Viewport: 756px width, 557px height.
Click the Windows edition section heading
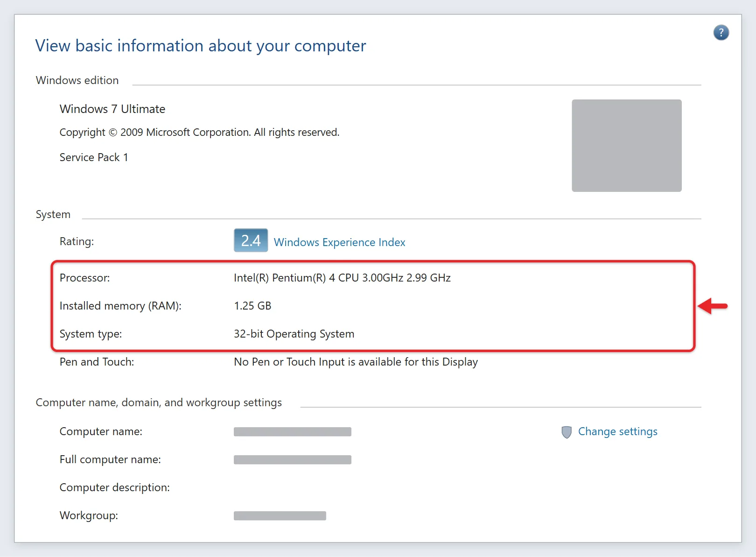coord(77,80)
